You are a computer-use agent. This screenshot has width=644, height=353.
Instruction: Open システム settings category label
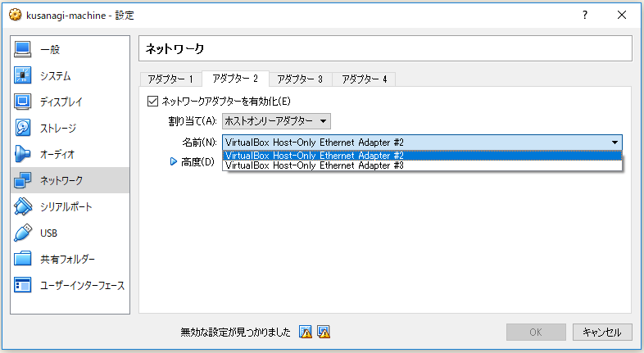pos(56,76)
